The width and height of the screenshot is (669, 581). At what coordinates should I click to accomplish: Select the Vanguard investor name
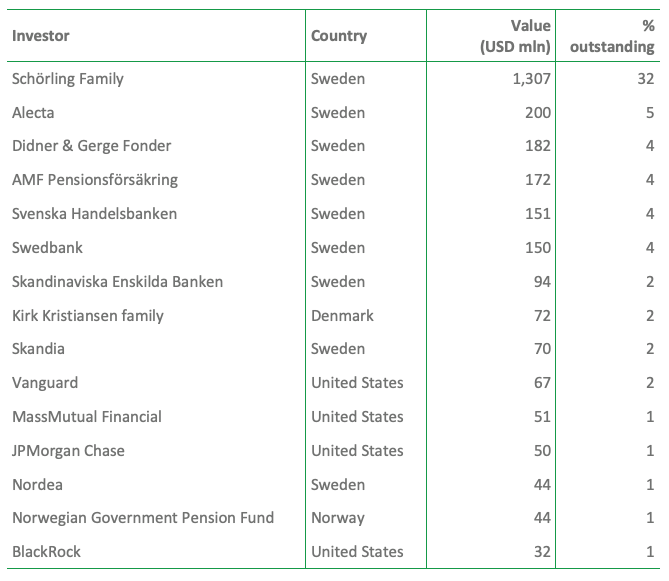[x=45, y=383]
